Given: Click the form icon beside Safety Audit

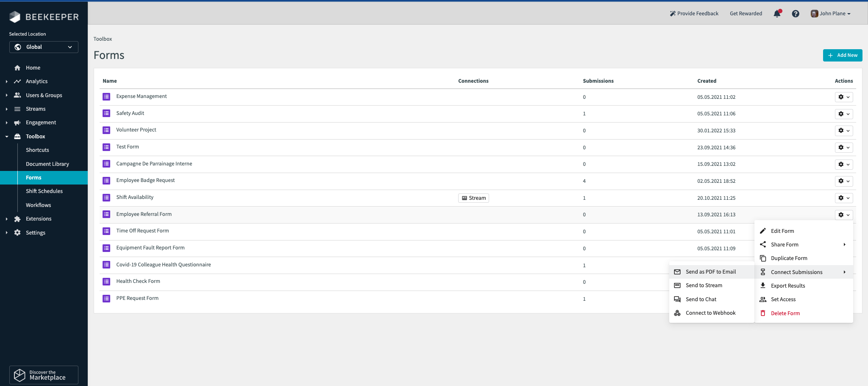Looking at the screenshot, I should pyautogui.click(x=106, y=113).
